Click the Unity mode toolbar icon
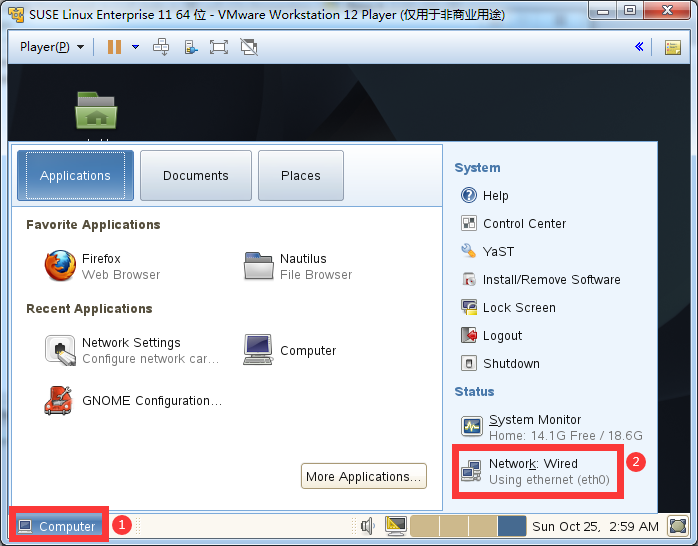 (x=249, y=47)
